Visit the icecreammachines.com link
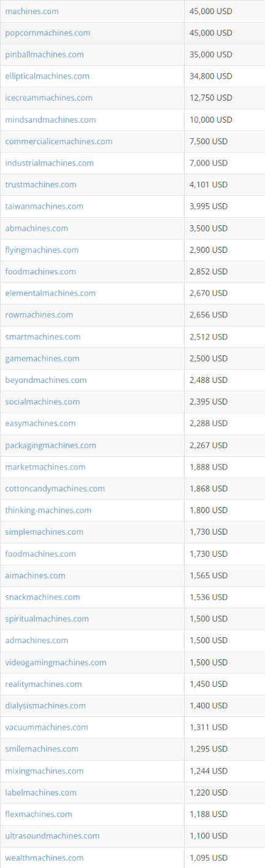The width and height of the screenshot is (265, 868). (x=48, y=98)
